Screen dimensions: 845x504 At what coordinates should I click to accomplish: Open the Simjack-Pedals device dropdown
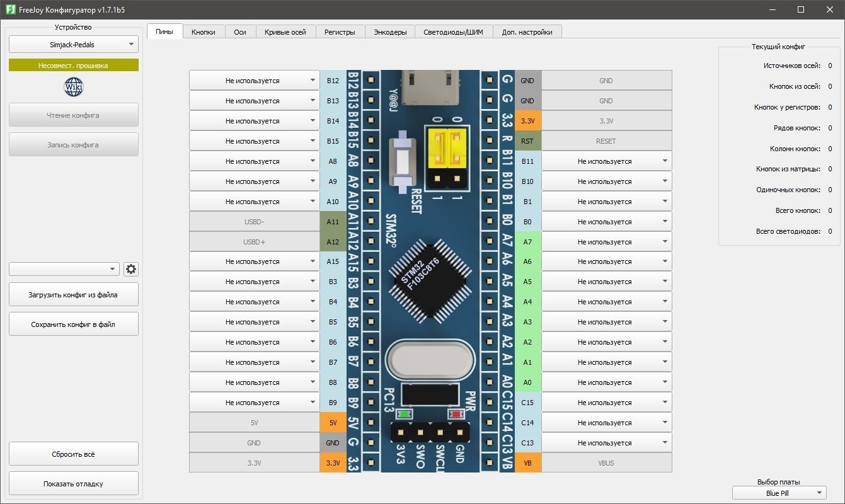[x=73, y=45]
